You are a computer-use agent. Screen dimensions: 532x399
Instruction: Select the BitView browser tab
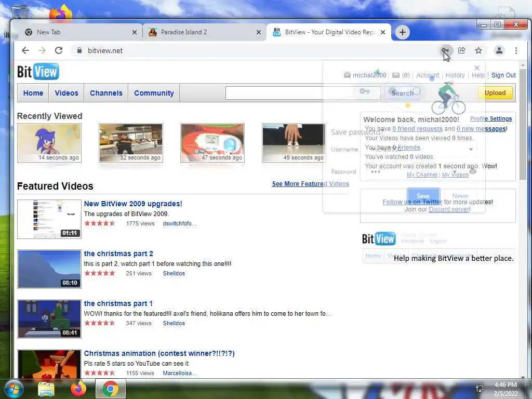[x=329, y=32]
